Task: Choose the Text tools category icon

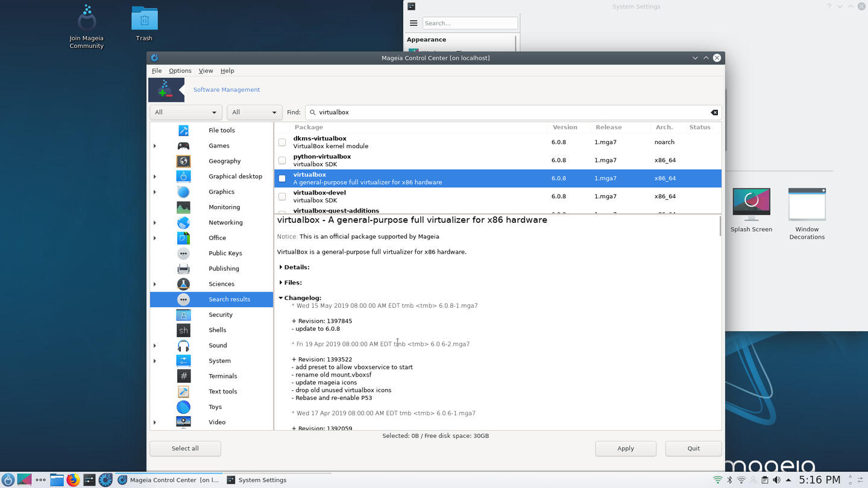Action: tap(183, 392)
